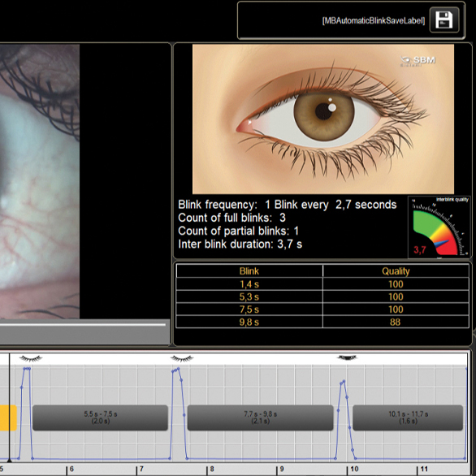Select the 1,4 s blink row
476x476 pixels.
[322, 284]
